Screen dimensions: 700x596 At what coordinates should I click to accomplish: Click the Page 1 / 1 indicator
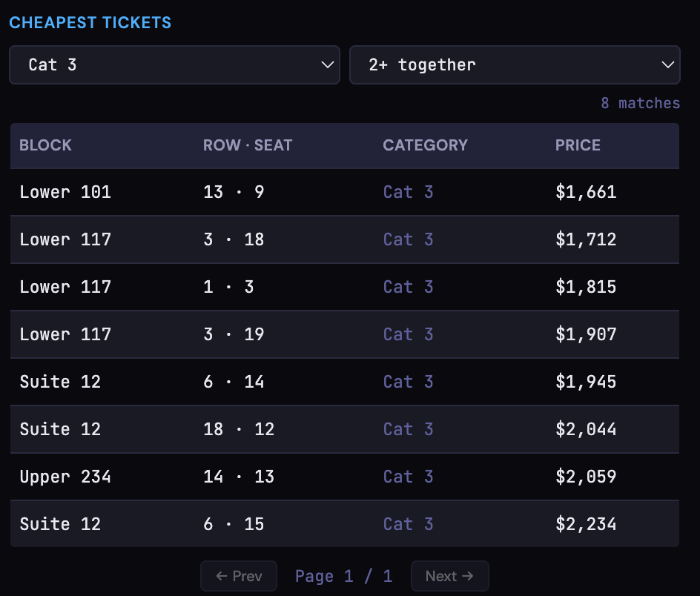(344, 576)
